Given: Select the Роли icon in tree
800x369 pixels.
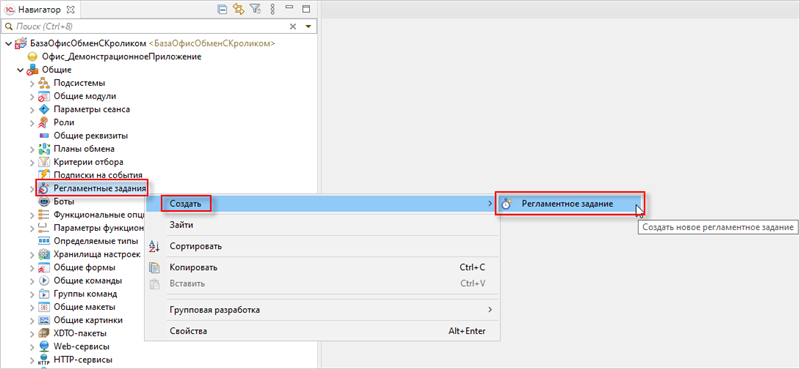Looking at the screenshot, I should [44, 122].
